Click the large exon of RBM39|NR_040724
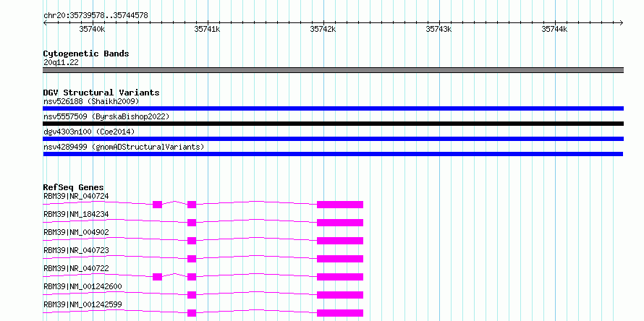The width and height of the screenshot is (644, 321). (x=340, y=205)
